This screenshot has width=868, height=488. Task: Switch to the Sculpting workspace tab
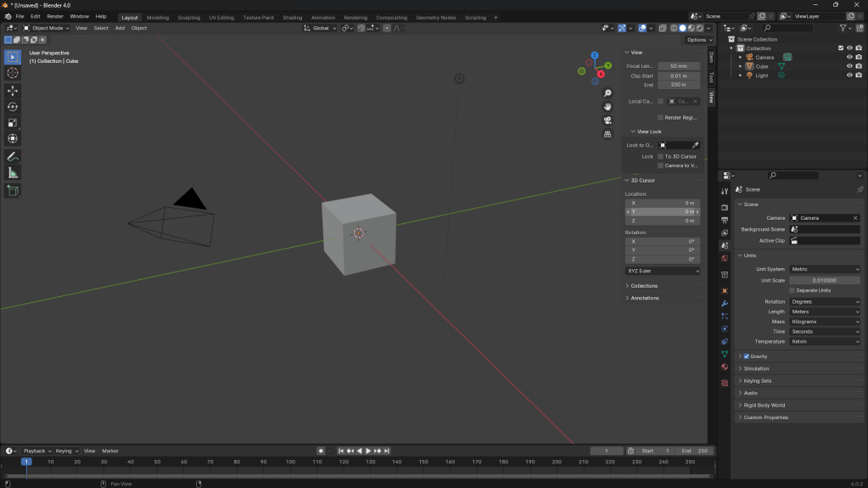[188, 17]
